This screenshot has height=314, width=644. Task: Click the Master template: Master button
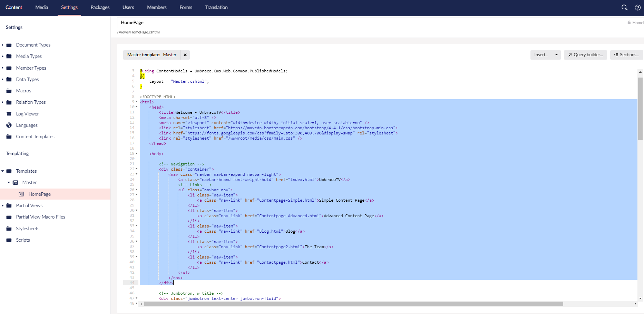tap(152, 55)
